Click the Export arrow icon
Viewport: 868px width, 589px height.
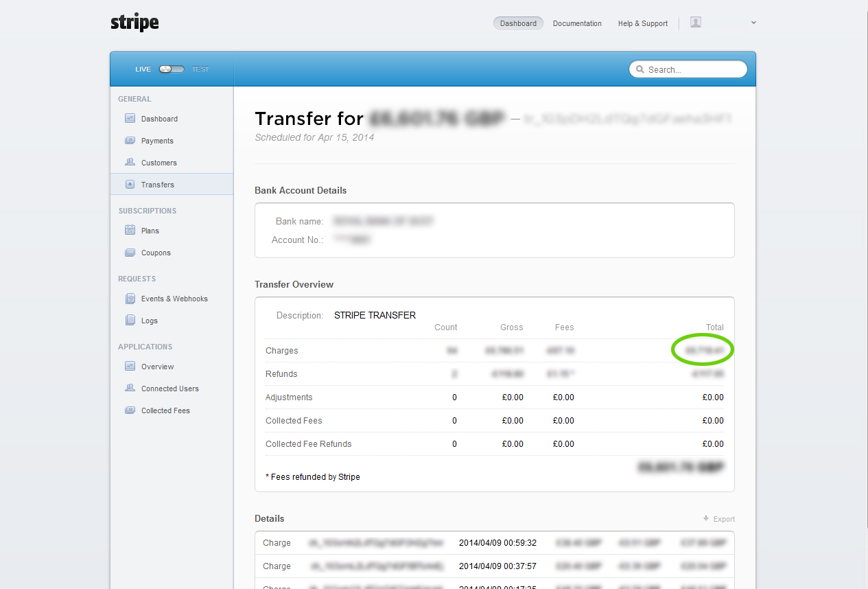706,518
